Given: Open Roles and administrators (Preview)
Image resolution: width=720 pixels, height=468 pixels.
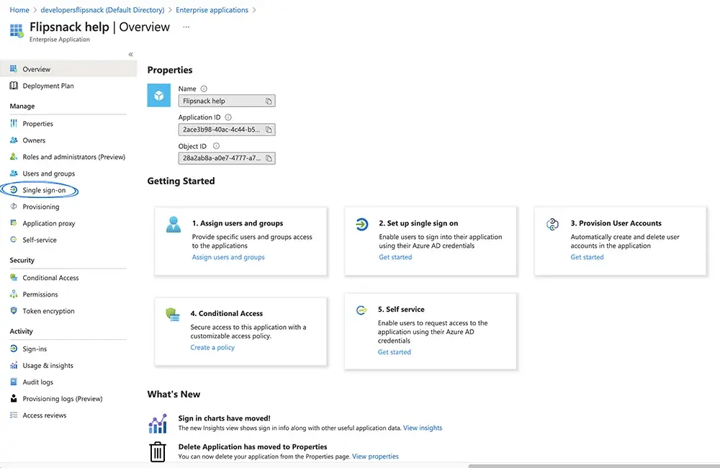Looking at the screenshot, I should pos(74,157).
